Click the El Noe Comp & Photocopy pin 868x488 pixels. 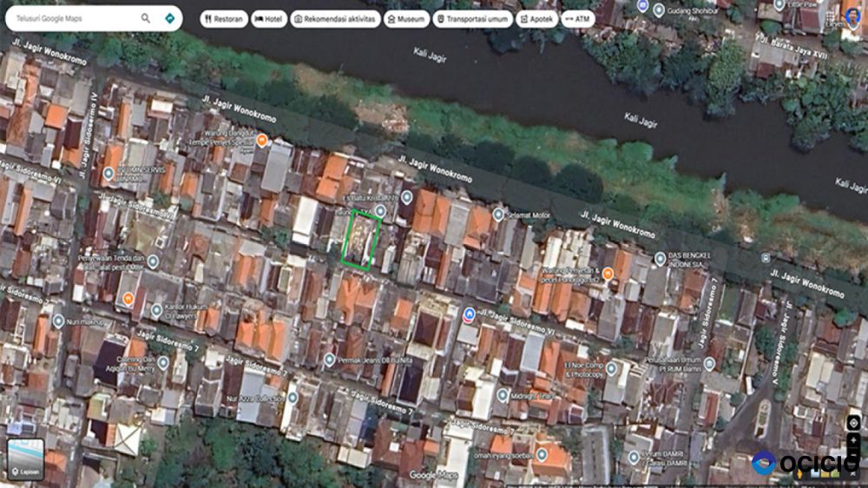[x=611, y=368]
